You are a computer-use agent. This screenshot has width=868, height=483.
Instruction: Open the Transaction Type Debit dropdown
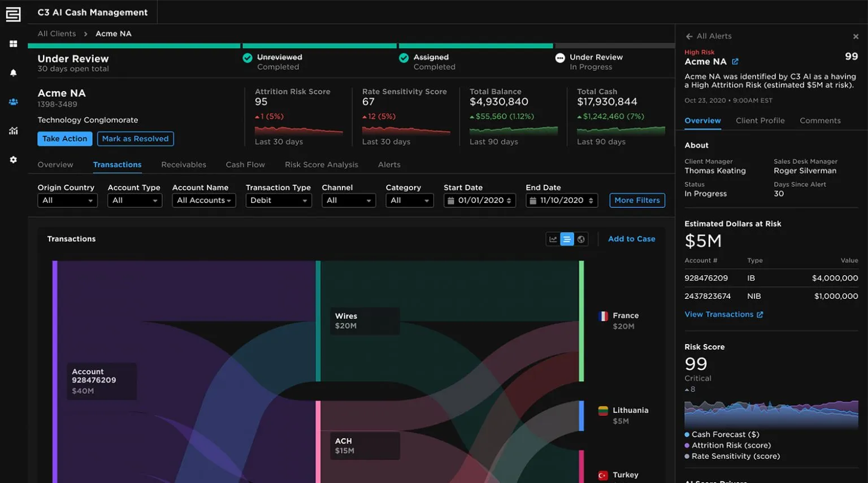279,201
